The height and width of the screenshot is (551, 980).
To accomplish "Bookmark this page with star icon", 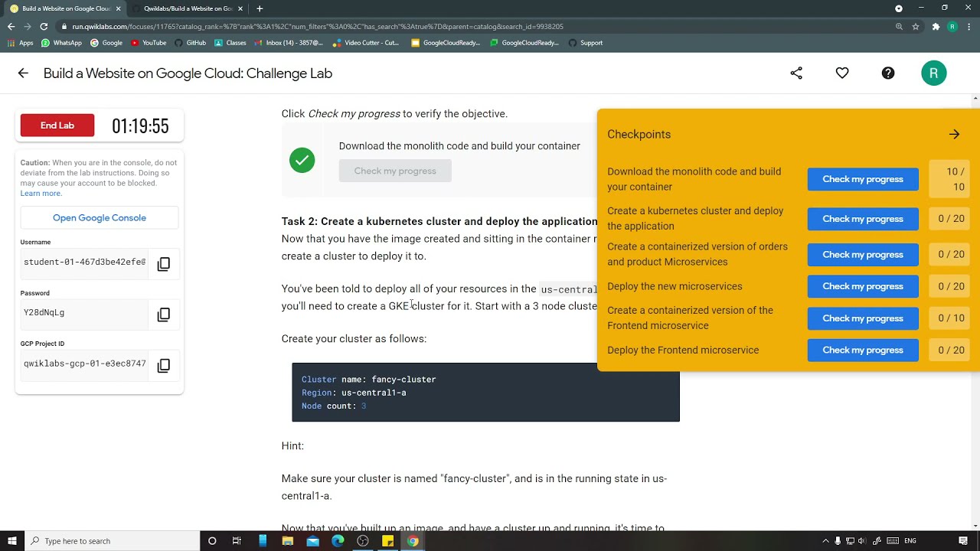I will pos(916,27).
